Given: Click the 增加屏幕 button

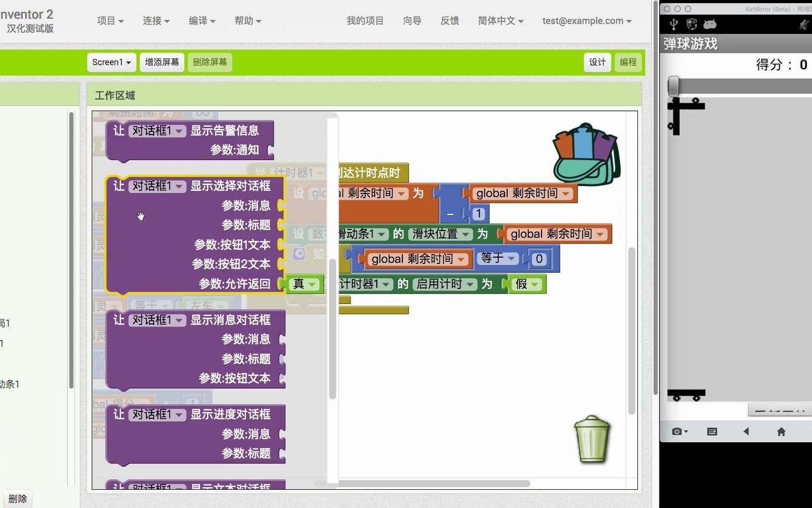Looking at the screenshot, I should pyautogui.click(x=162, y=62).
